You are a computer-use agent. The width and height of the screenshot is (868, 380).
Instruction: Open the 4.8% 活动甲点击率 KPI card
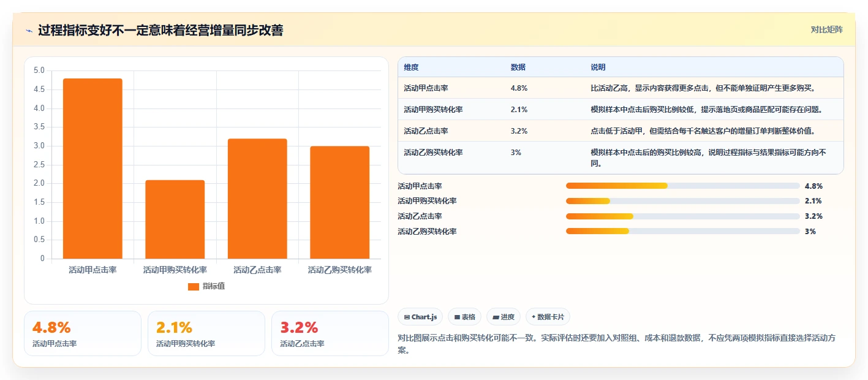(x=83, y=333)
